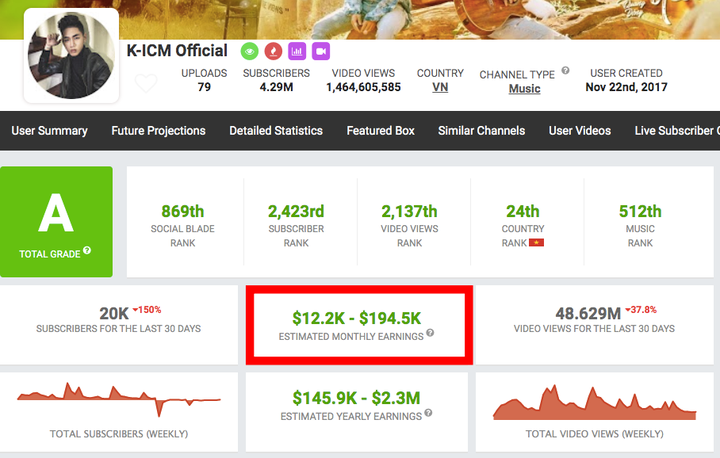720x458 pixels.
Task: Favorite the channel with the heart icon
Action: point(145,84)
